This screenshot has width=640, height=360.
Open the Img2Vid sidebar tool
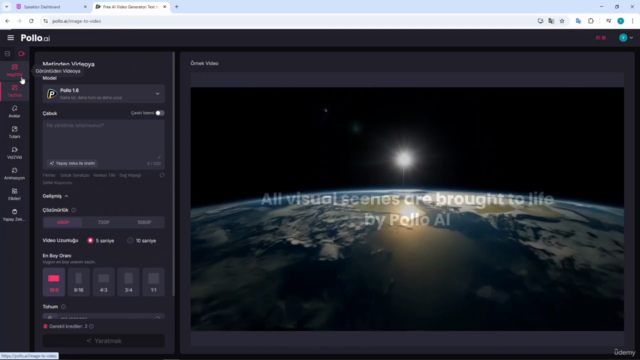click(15, 70)
